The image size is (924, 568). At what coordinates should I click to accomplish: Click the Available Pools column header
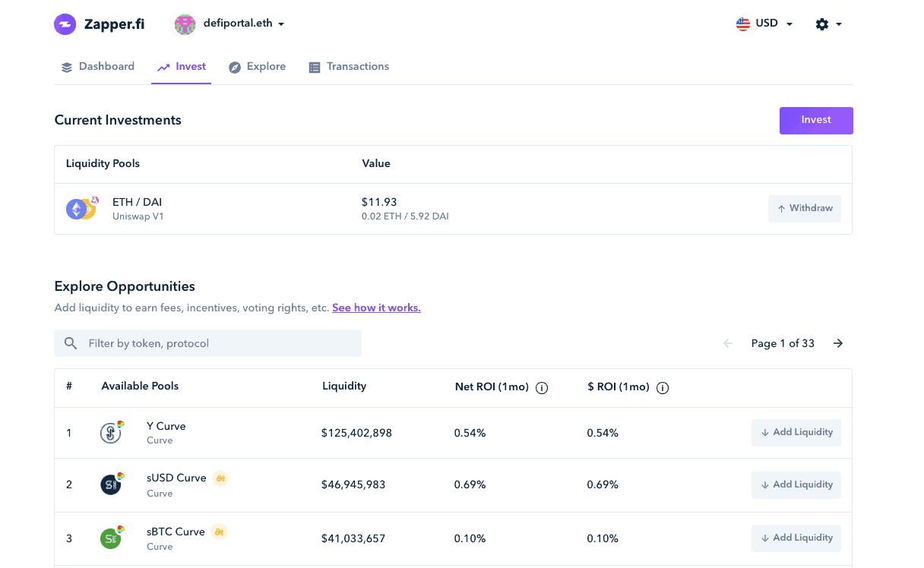(140, 386)
